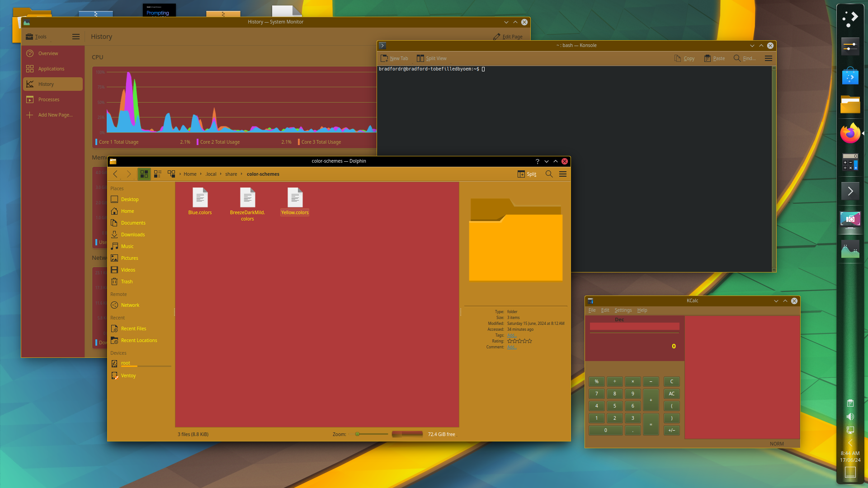Open System Settings from the panel
Viewport: 868px width, 488px height.
(850, 47)
